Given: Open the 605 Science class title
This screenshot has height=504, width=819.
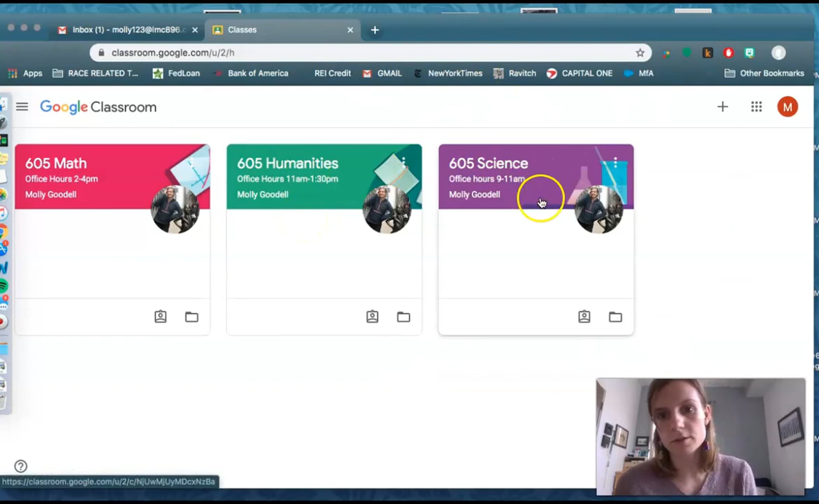Looking at the screenshot, I should [488, 163].
